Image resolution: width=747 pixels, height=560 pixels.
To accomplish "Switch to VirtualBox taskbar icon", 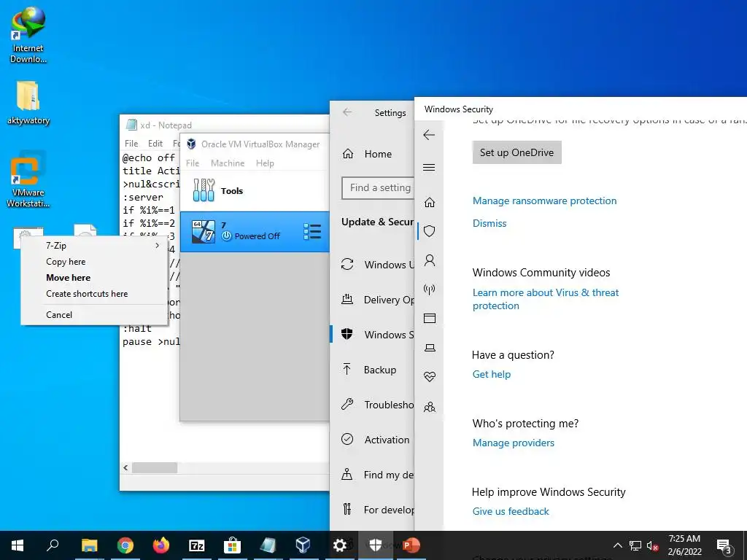I will 303,545.
